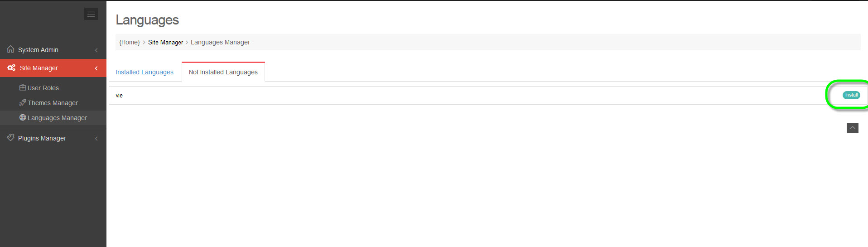This screenshot has width=868, height=247.
Task: Toggle the sidebar hamburger menu button
Action: pyautogui.click(x=91, y=14)
